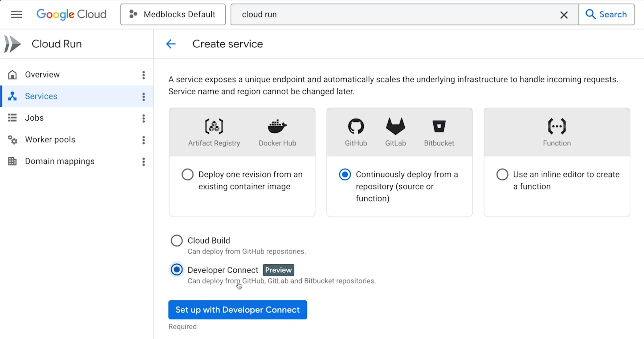
Task: Open the three-dot menu beside Worker pools
Action: click(x=144, y=140)
